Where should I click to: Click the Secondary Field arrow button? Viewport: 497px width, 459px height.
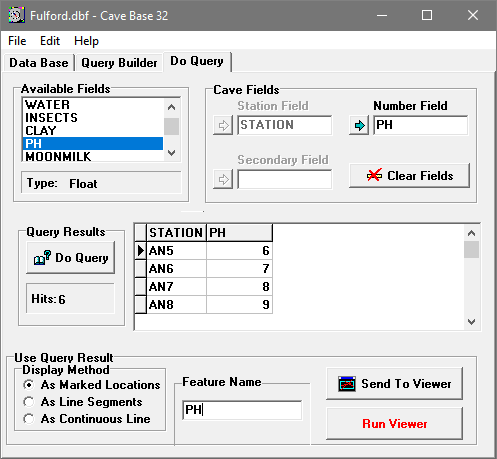click(x=223, y=179)
